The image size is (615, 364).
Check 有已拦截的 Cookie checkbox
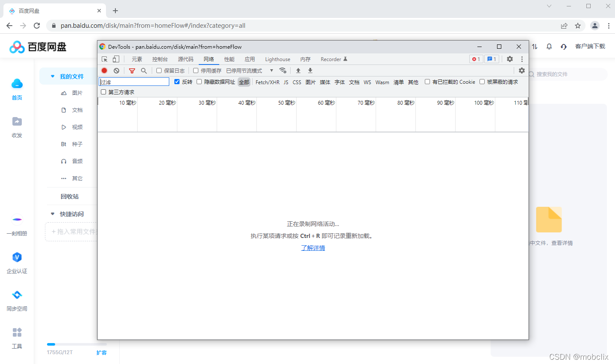(x=427, y=82)
